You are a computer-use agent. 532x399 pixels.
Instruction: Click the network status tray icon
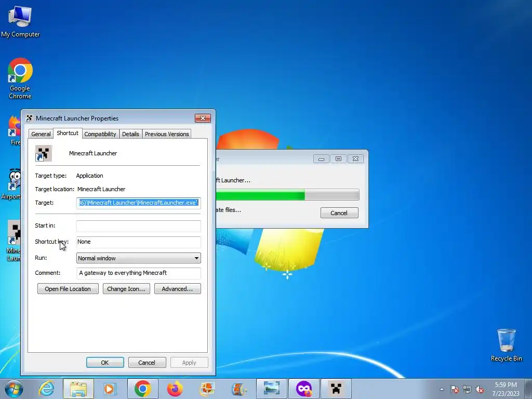[x=467, y=389]
